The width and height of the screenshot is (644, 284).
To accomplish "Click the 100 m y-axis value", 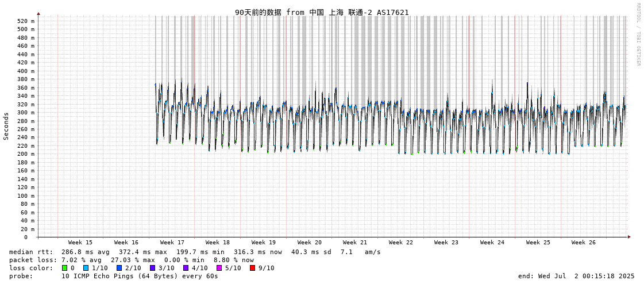I will [26, 195].
